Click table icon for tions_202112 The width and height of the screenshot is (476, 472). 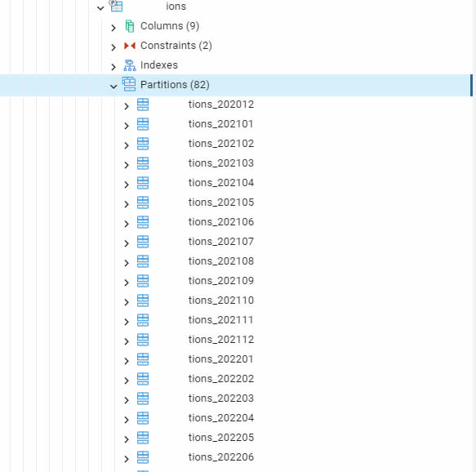pos(143,340)
